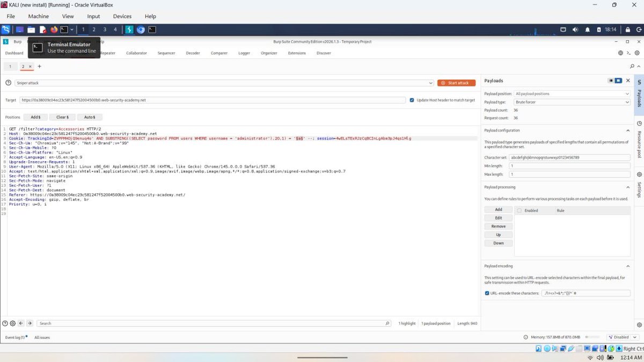
Task: Click the text editor launcher icon
Action: tap(42, 30)
